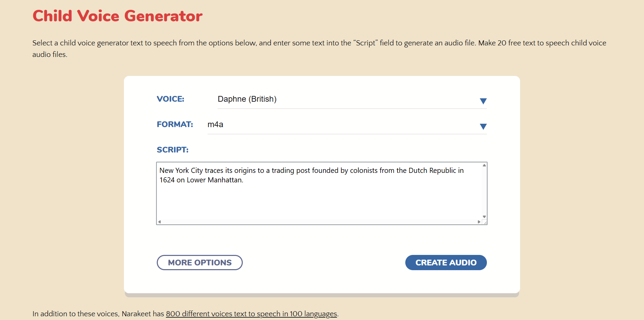Click the left arrow of the horizontal scrollbar

coord(159,221)
